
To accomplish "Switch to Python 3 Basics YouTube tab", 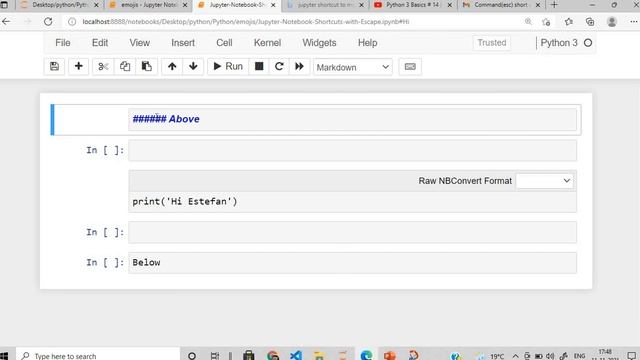I will pos(412,5).
